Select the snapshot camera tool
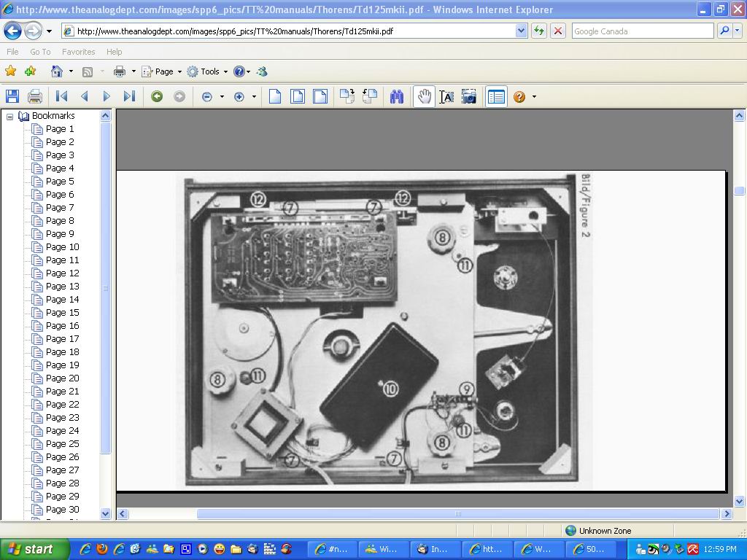747x560 pixels. 469,96
